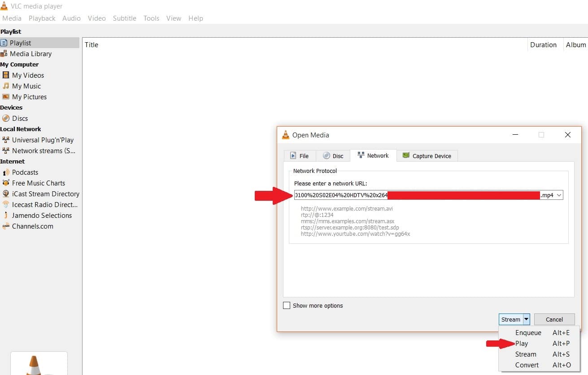Viewport: 588px width, 375px height.
Task: Click the Stream button
Action: click(x=511, y=320)
